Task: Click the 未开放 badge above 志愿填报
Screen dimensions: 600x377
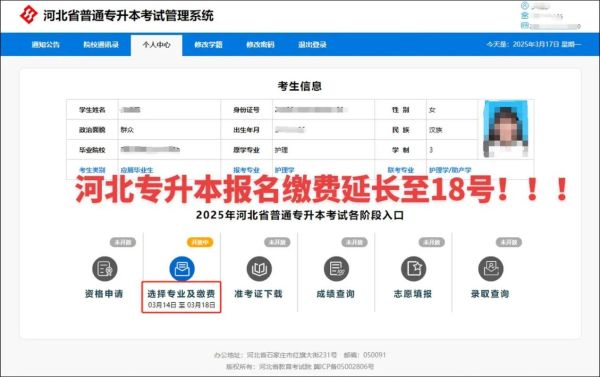Action: pos(432,242)
